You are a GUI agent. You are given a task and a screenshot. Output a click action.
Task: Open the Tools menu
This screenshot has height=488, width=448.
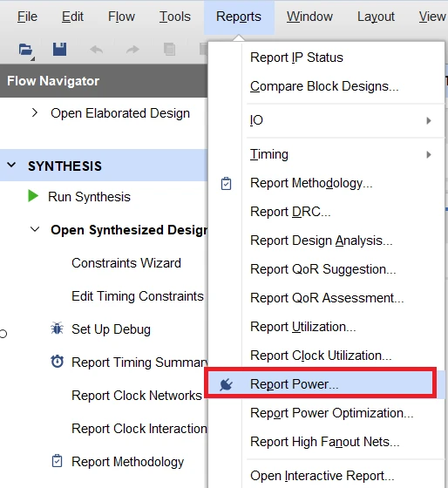[175, 17]
